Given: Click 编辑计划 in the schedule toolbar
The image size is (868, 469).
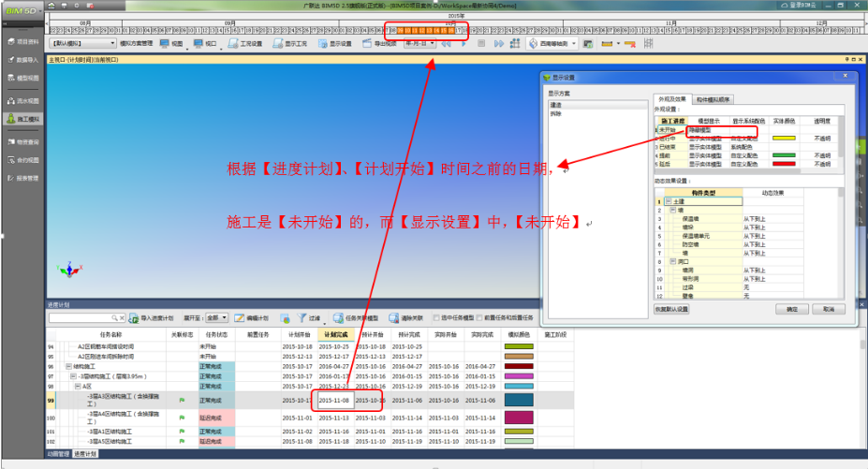Looking at the screenshot, I should pyautogui.click(x=252, y=318).
